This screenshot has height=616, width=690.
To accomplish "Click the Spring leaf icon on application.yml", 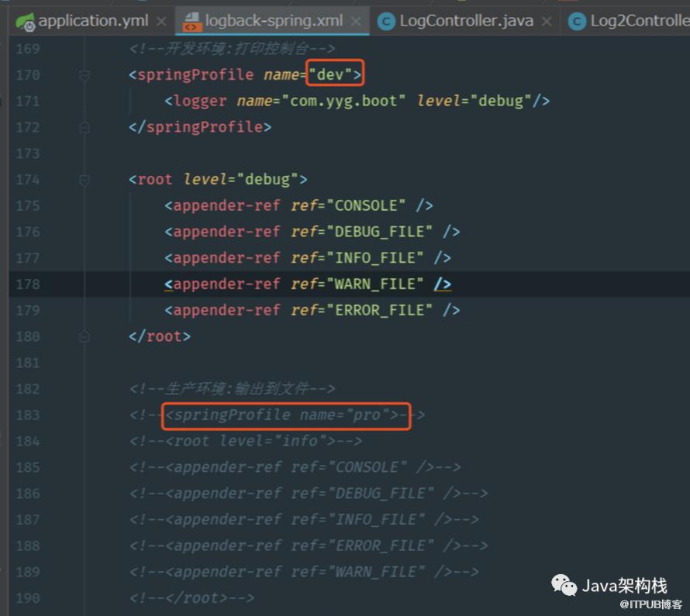I will tap(25, 22).
